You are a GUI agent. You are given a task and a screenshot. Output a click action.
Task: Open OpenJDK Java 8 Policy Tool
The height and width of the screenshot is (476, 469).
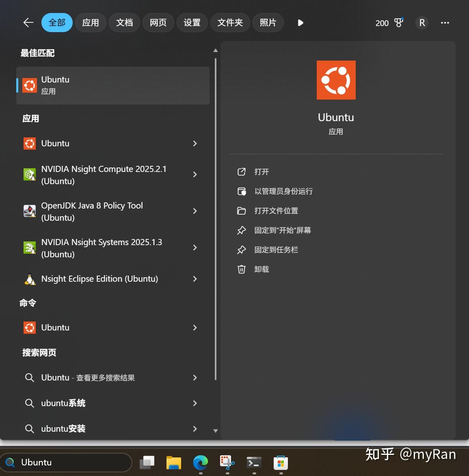click(x=92, y=211)
